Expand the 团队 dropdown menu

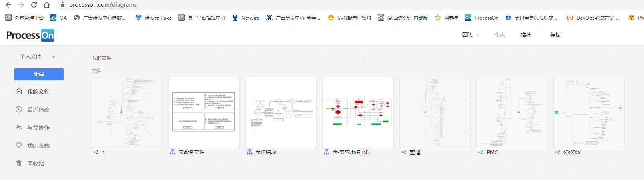pyautogui.click(x=471, y=35)
